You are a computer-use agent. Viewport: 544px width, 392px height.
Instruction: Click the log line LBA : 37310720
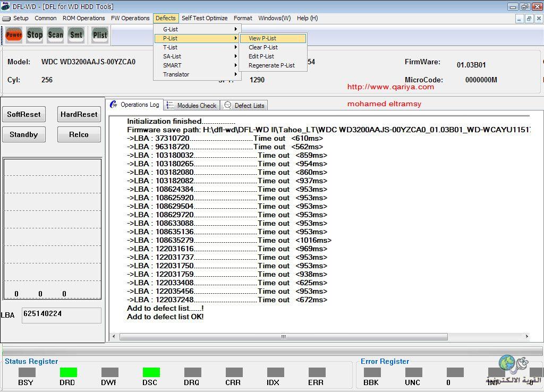[x=225, y=139]
